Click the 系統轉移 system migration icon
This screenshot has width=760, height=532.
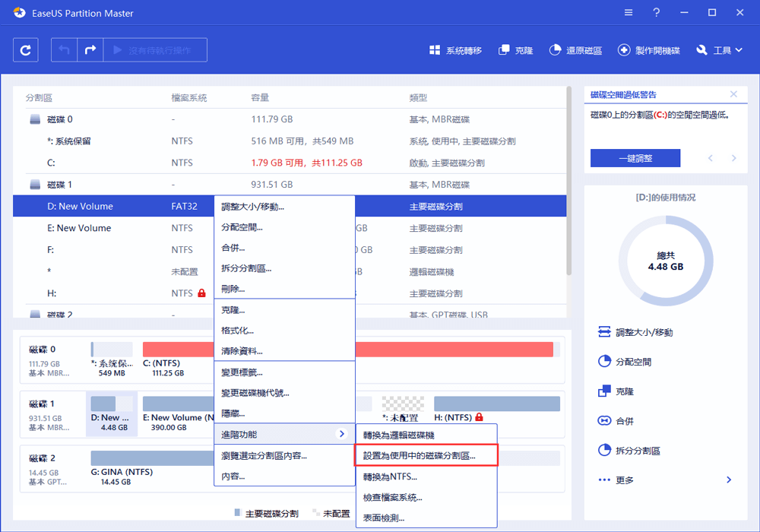(x=435, y=50)
